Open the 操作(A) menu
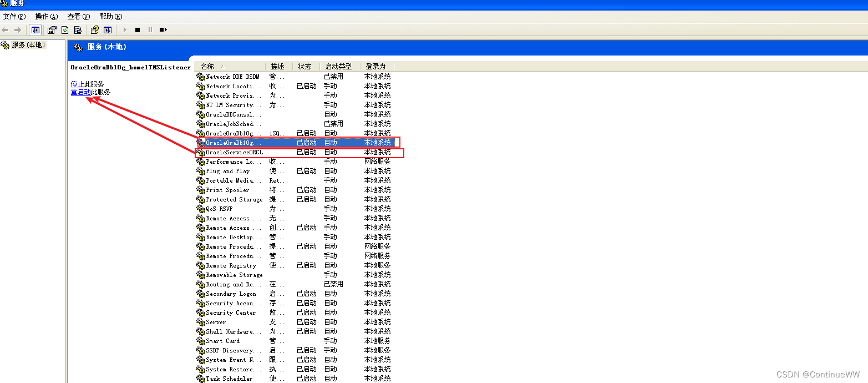The image size is (868, 383). [x=46, y=17]
